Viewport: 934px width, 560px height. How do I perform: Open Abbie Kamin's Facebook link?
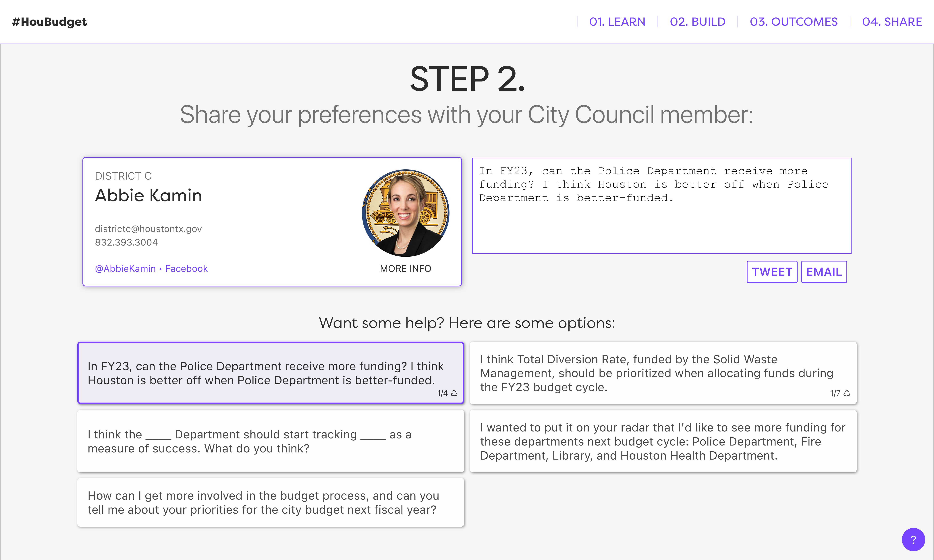(x=186, y=269)
